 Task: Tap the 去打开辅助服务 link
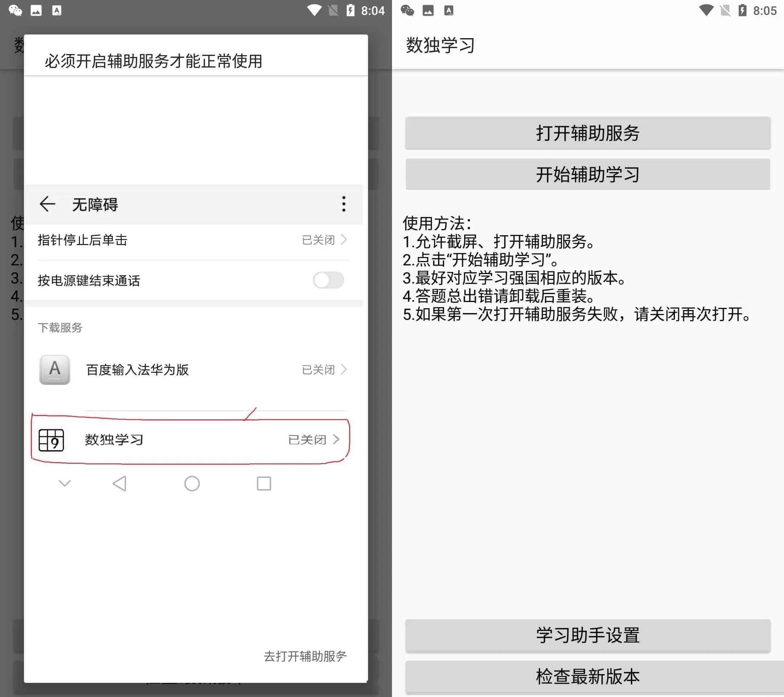[x=305, y=656]
